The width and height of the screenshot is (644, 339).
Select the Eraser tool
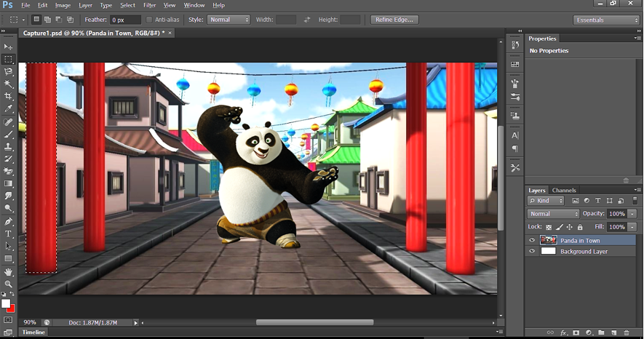(8, 171)
